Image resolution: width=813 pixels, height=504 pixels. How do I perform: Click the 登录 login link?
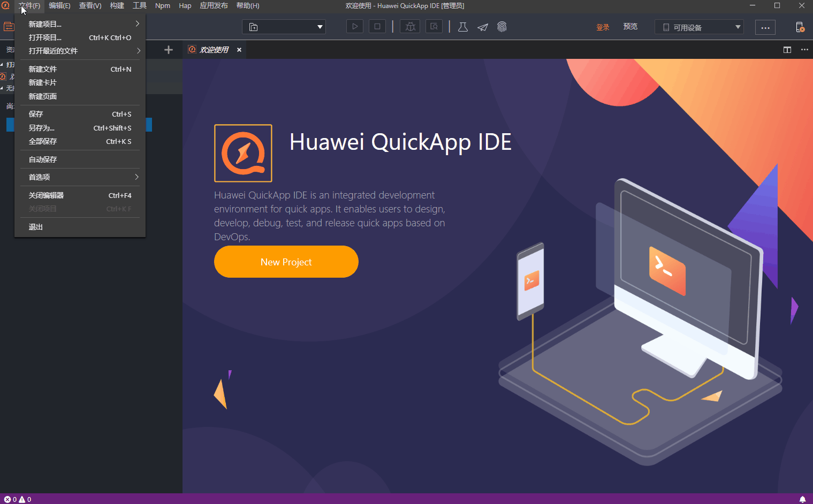603,27
